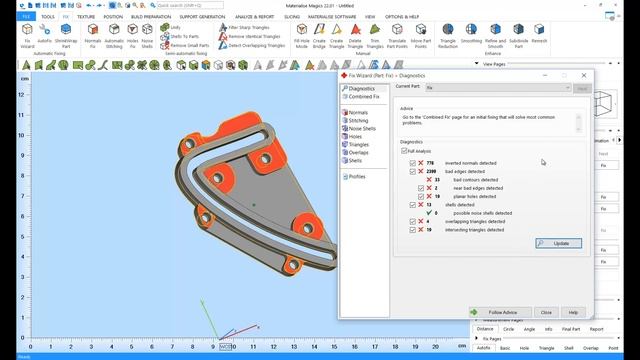The image size is (640, 360).
Task: Toggle the shells detected checkbox
Action: click(413, 205)
